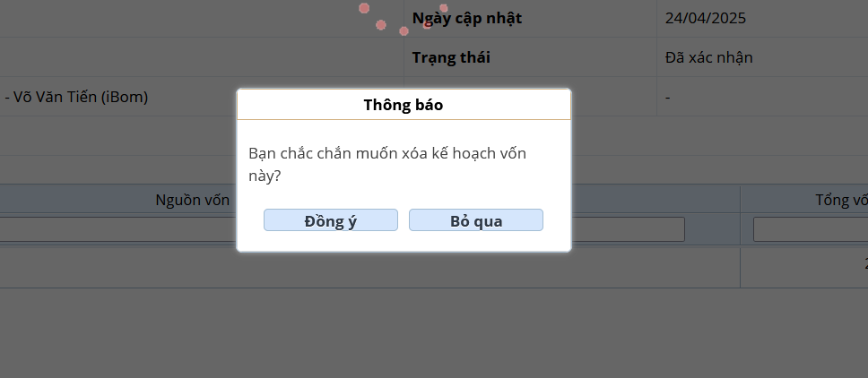Click the Thông báo dialog title bar

(404, 105)
